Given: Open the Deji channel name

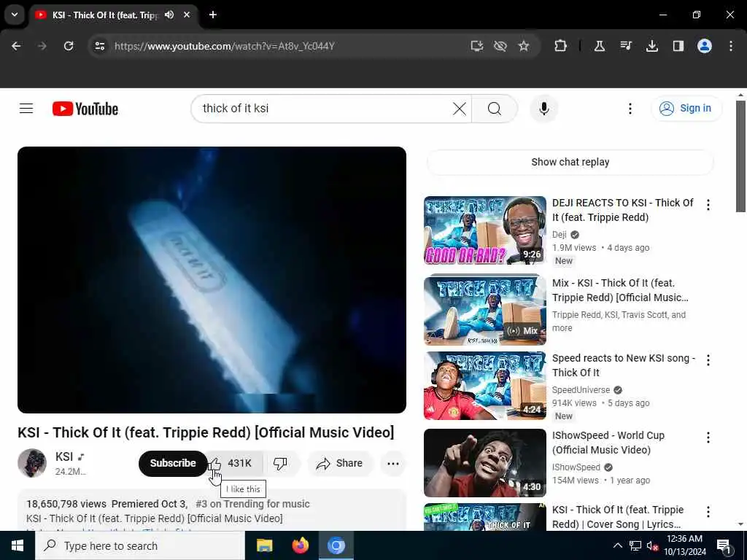Looking at the screenshot, I should tap(560, 235).
